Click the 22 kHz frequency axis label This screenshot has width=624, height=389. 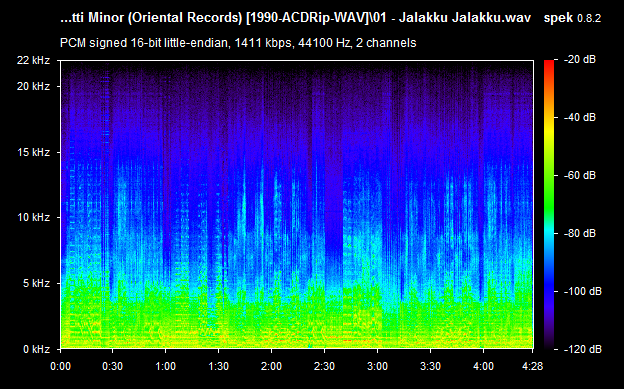tap(33, 60)
